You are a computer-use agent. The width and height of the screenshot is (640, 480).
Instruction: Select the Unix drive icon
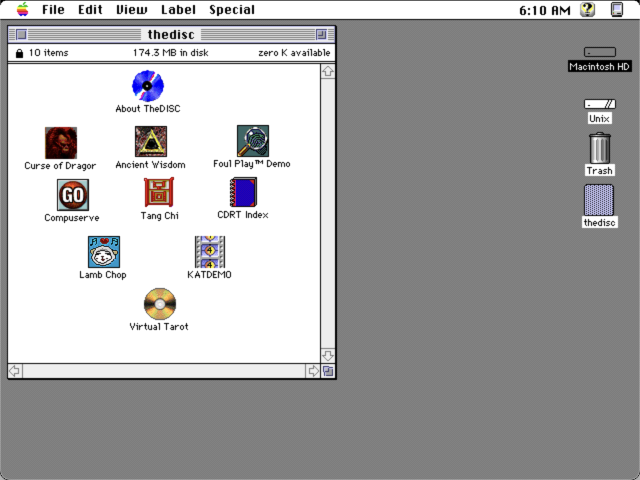click(x=600, y=104)
